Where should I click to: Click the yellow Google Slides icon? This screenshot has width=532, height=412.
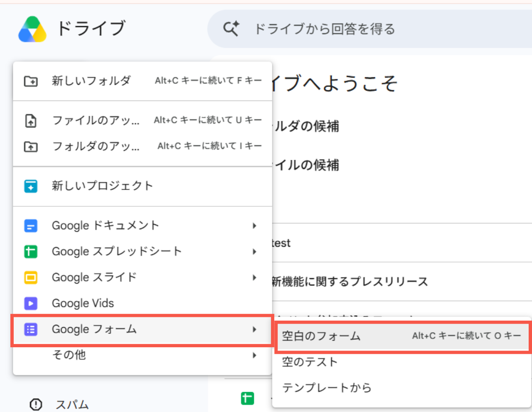[31, 277]
